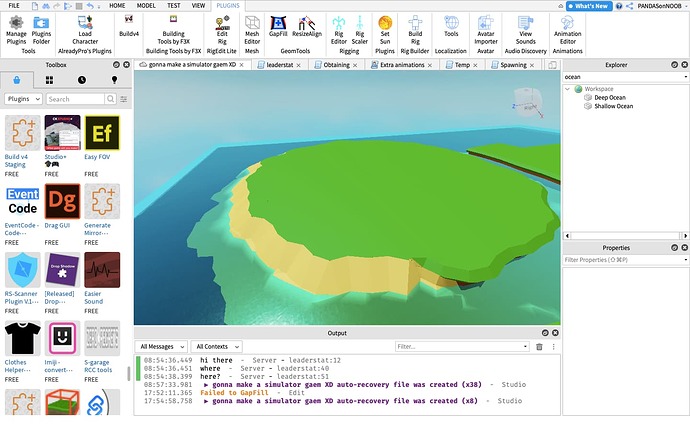Open the Plugins Folder

[41, 30]
